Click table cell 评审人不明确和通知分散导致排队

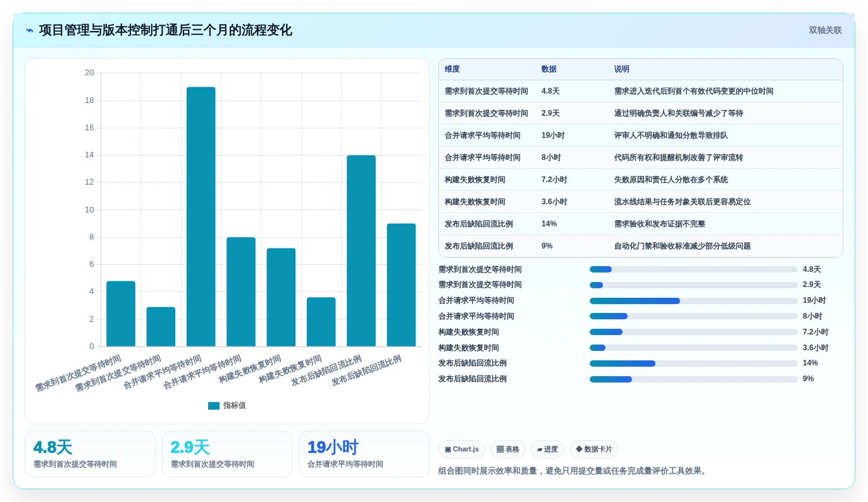[671, 136]
